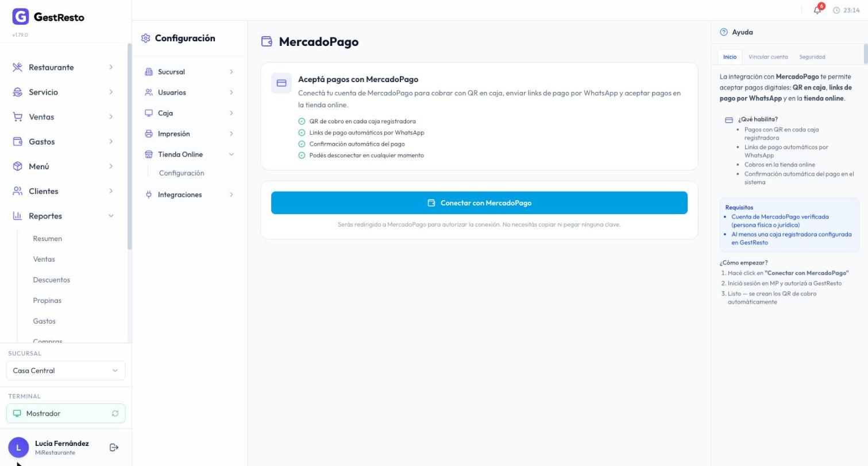Click the Ayuda question mark icon
Screen dimensions: 868x466
point(724,32)
